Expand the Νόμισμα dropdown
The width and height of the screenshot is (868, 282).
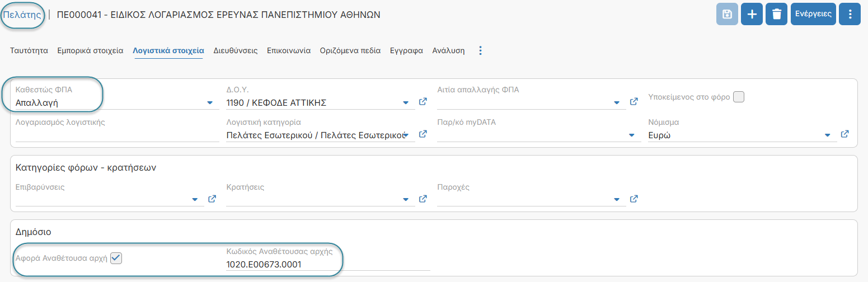[828, 135]
